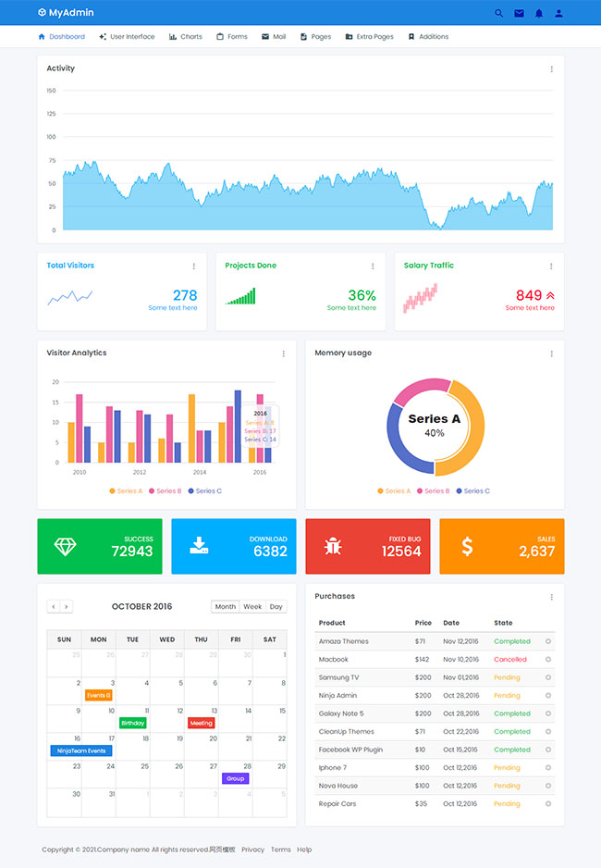Image resolution: width=601 pixels, height=868 pixels.
Task: Switch calendar to Week view
Action: pyautogui.click(x=252, y=607)
